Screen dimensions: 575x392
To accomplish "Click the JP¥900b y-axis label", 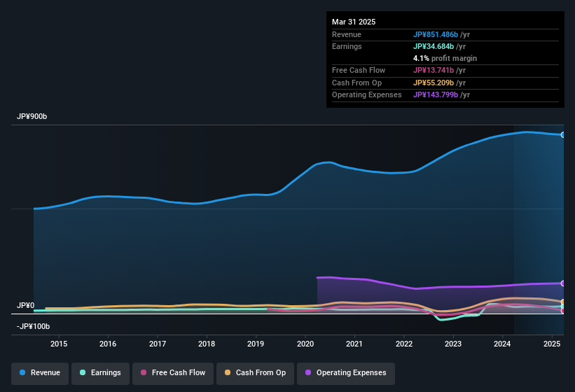I will coord(32,116).
